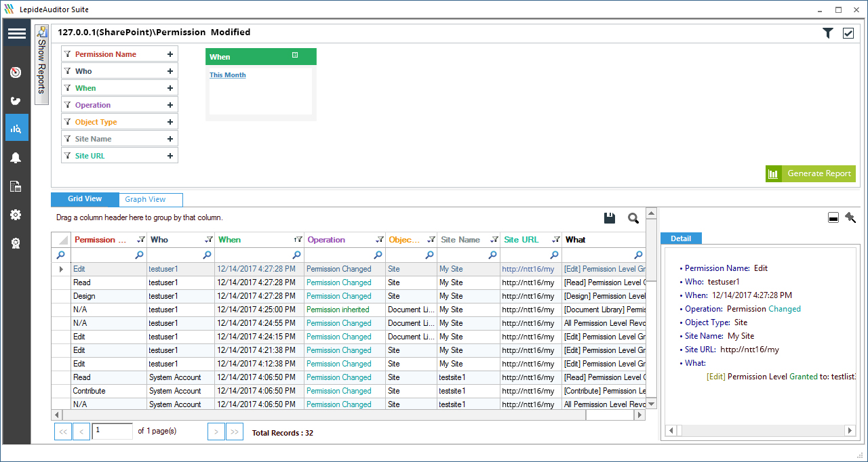
Task: Open the This Month link
Action: 228,75
